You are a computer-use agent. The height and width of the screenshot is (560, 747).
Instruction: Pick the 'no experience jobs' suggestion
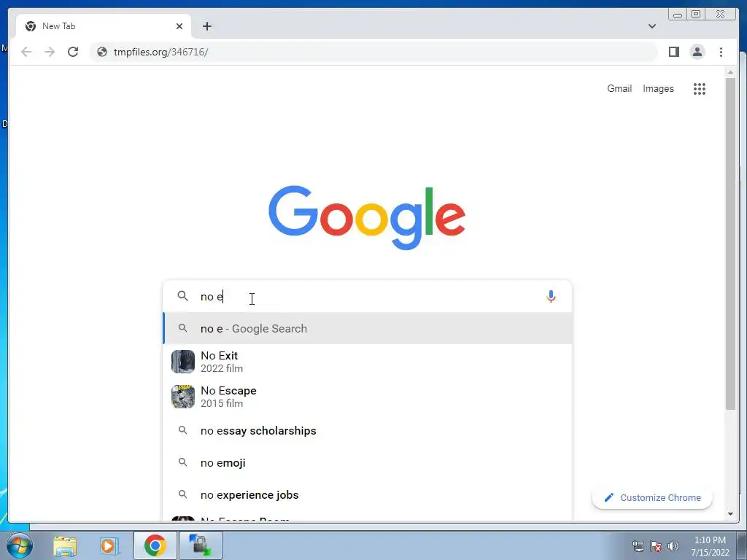tap(368, 495)
